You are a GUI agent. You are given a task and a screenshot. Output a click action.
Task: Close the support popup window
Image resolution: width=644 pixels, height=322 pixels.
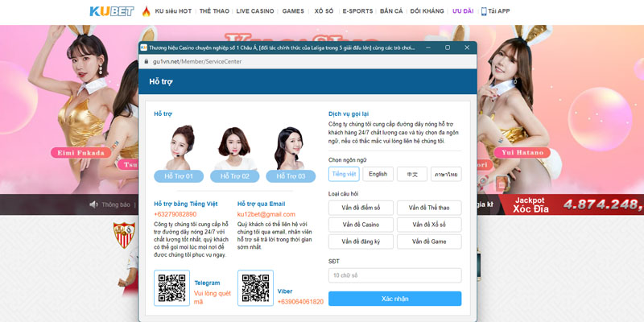467,47
